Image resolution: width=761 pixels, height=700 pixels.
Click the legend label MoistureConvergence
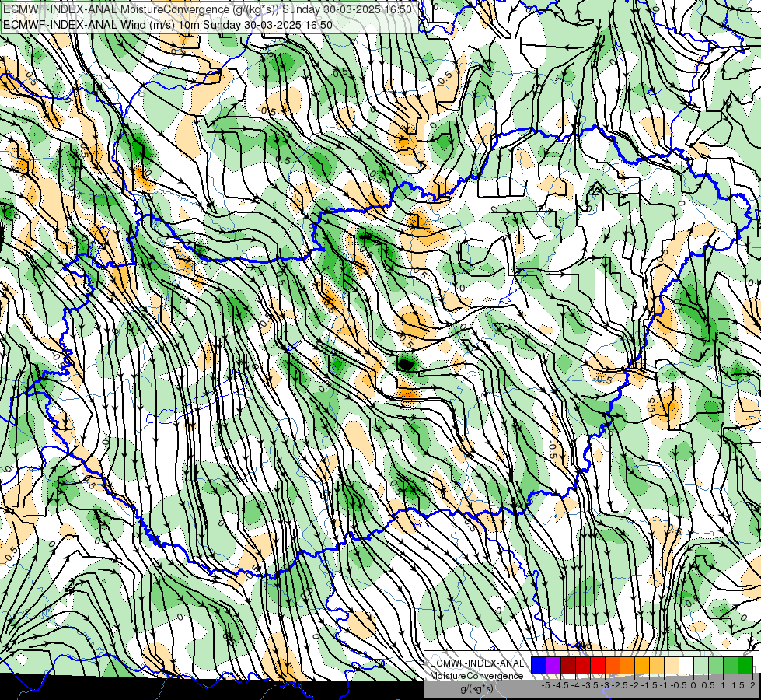[476, 676]
